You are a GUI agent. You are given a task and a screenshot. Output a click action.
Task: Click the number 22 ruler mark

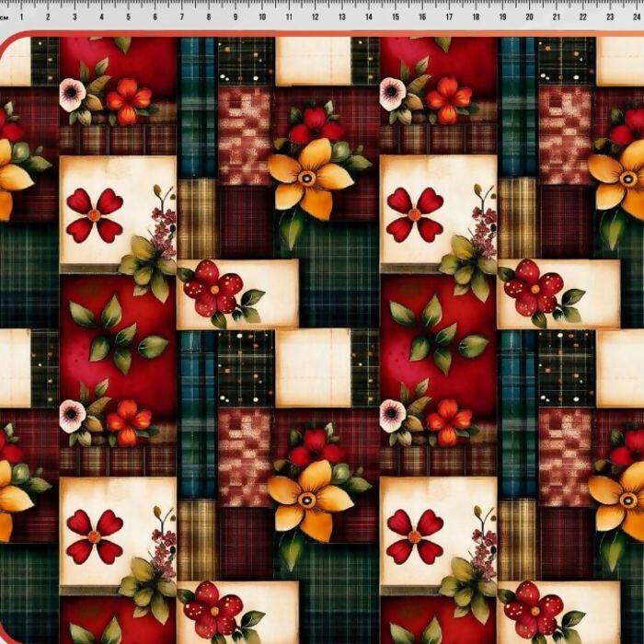pyautogui.click(x=584, y=17)
